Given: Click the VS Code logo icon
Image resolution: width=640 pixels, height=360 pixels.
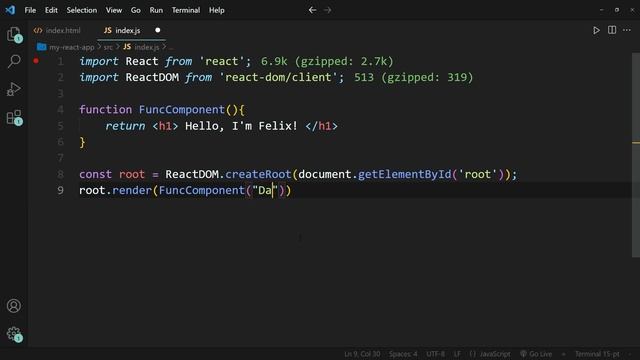Looking at the screenshot, I should (x=10, y=10).
